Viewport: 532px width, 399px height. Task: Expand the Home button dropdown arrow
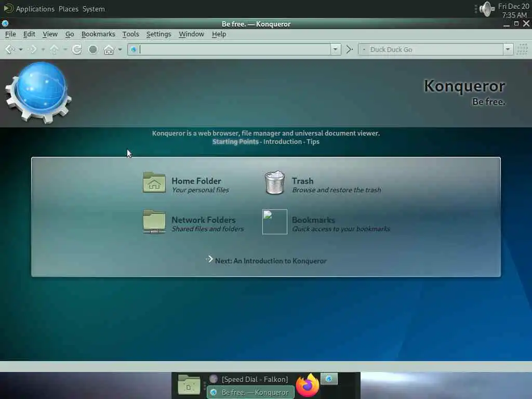pyautogui.click(x=120, y=49)
